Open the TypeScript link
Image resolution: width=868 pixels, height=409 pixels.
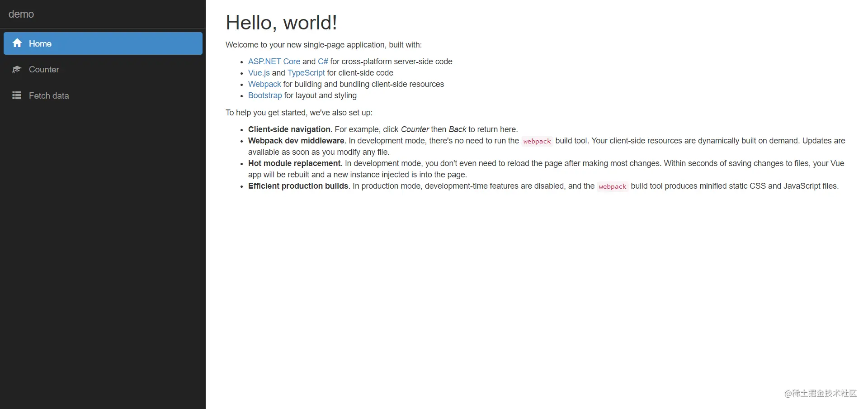[306, 73]
